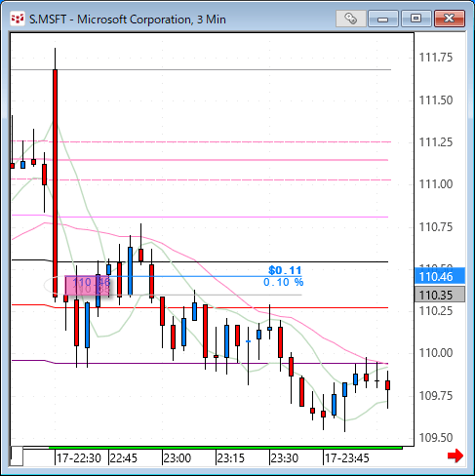This screenshot has height=476, width=475.
Task: Click the 0.10 % change label
Action: pos(283,282)
